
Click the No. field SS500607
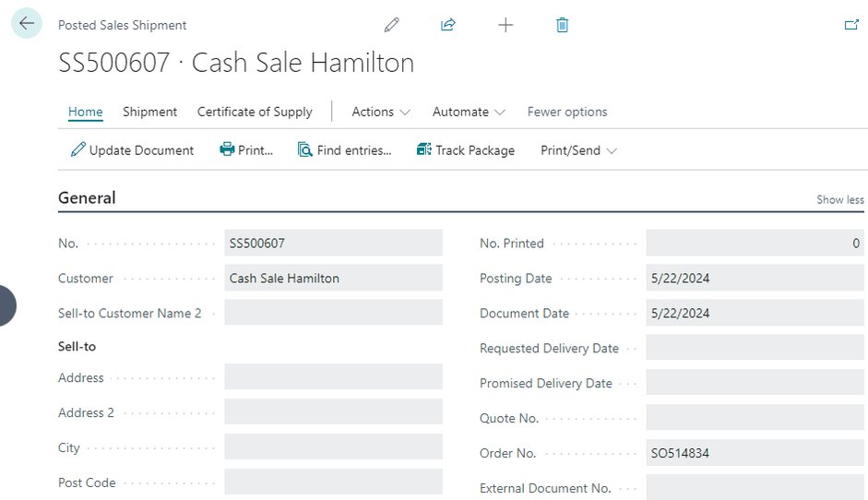click(333, 243)
